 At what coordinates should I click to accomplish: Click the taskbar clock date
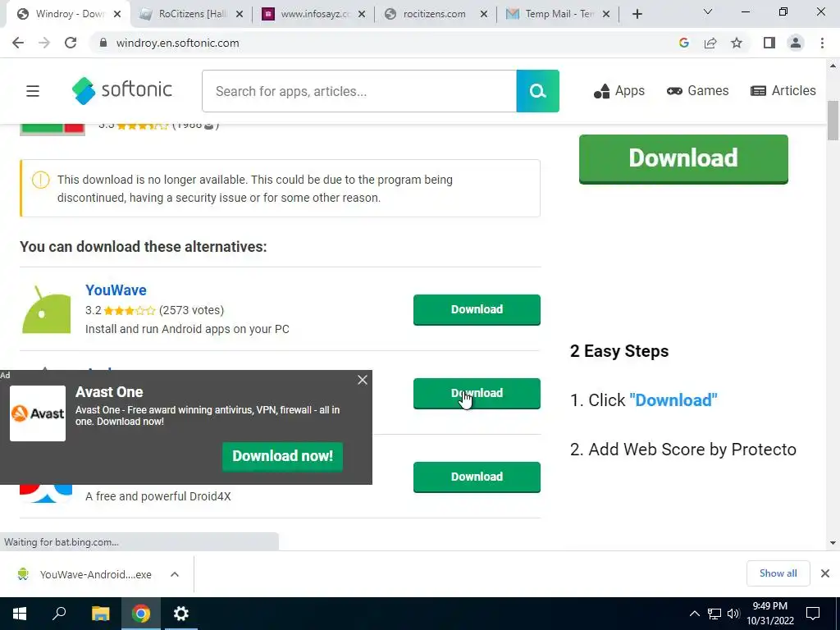tap(769, 614)
